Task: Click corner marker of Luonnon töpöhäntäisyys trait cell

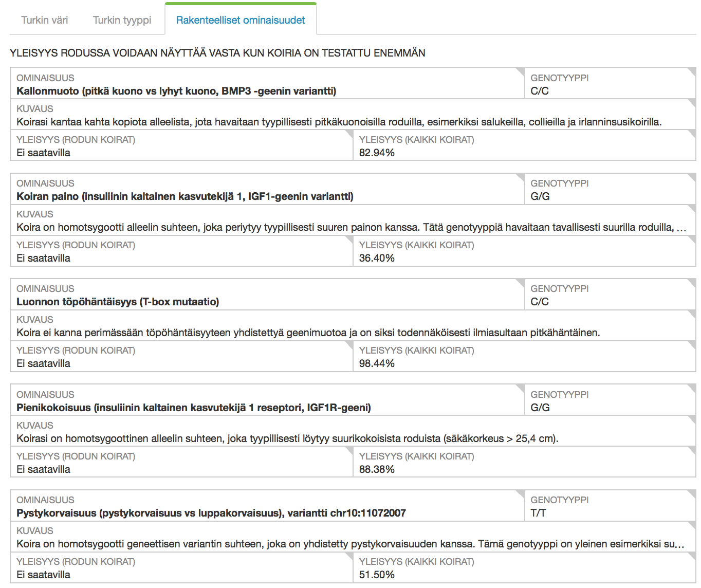Action: click(x=521, y=282)
